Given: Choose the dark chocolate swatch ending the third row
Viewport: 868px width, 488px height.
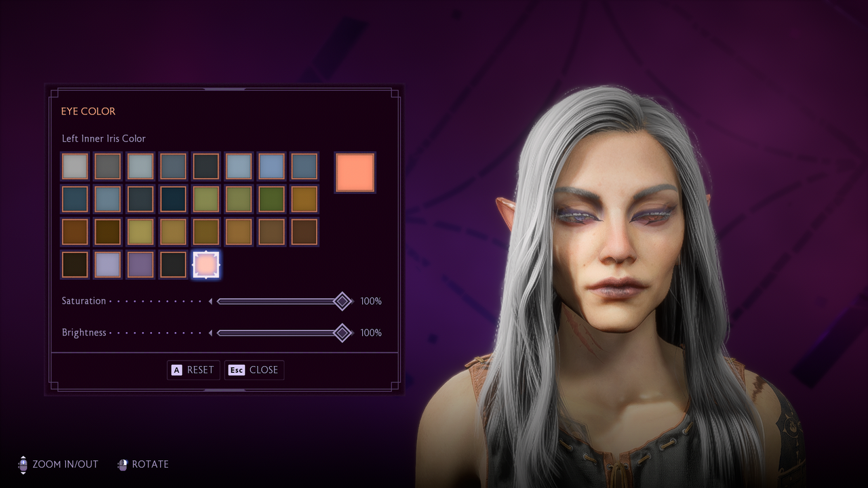Looking at the screenshot, I should [304, 232].
